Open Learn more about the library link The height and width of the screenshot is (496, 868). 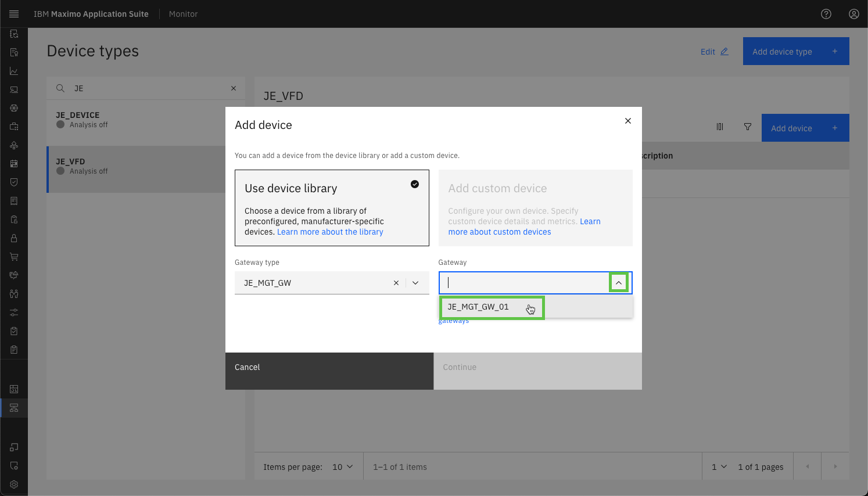(330, 232)
